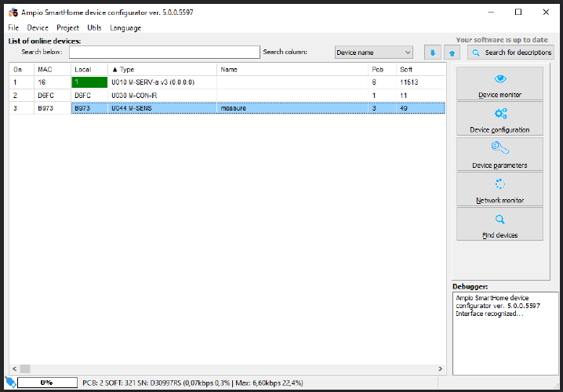Search for descriptions button

[x=510, y=53]
